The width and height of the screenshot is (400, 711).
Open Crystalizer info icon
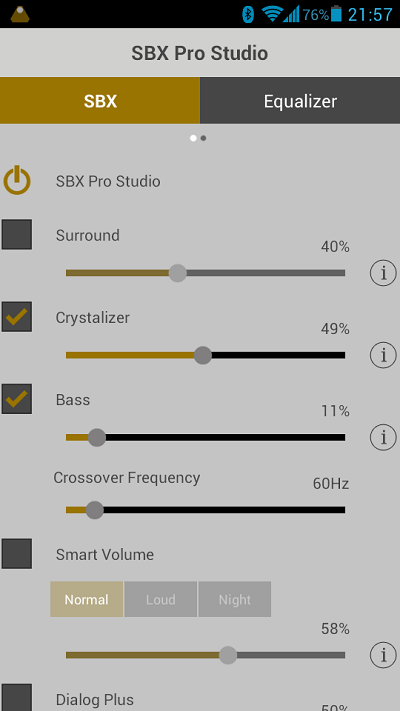[x=383, y=355]
